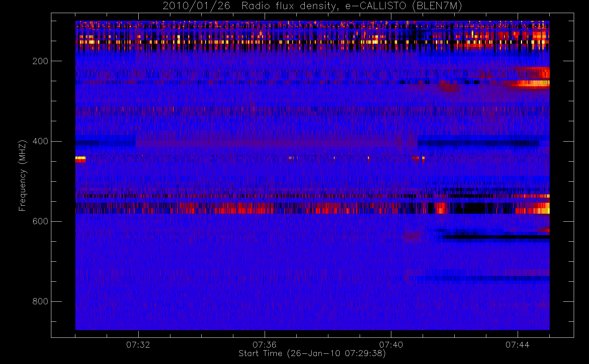Screen dimensions: 589x364
Task: Click the 'Frequency (MHz)' axis title
Action: click(23, 175)
